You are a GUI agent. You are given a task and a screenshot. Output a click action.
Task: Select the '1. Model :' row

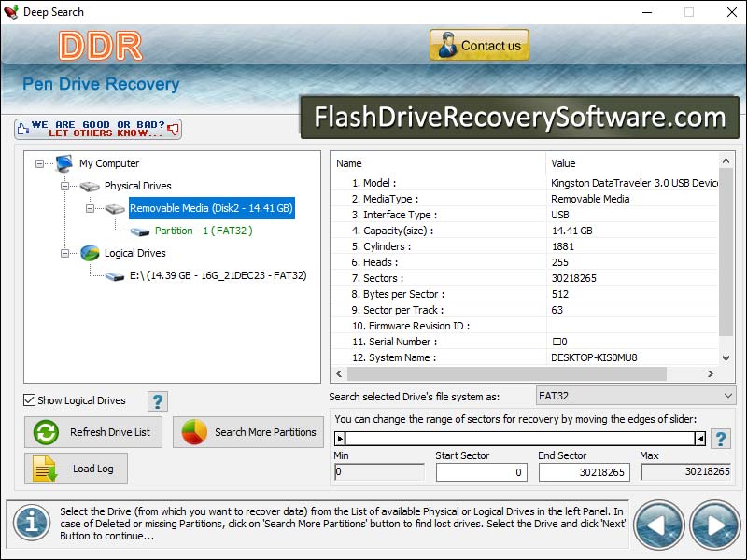coord(525,183)
